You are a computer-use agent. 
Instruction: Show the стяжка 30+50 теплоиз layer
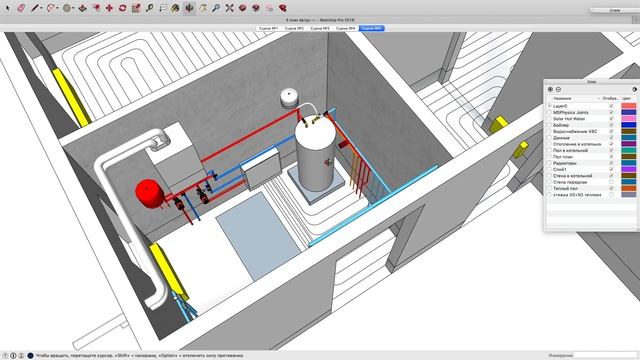click(611, 195)
